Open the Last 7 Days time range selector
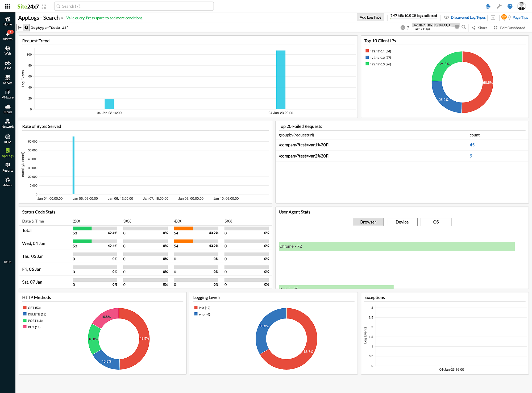 coord(434,27)
